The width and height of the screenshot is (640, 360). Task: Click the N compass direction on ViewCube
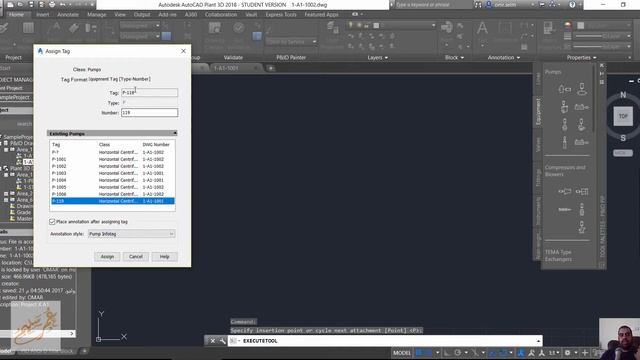[x=623, y=95]
